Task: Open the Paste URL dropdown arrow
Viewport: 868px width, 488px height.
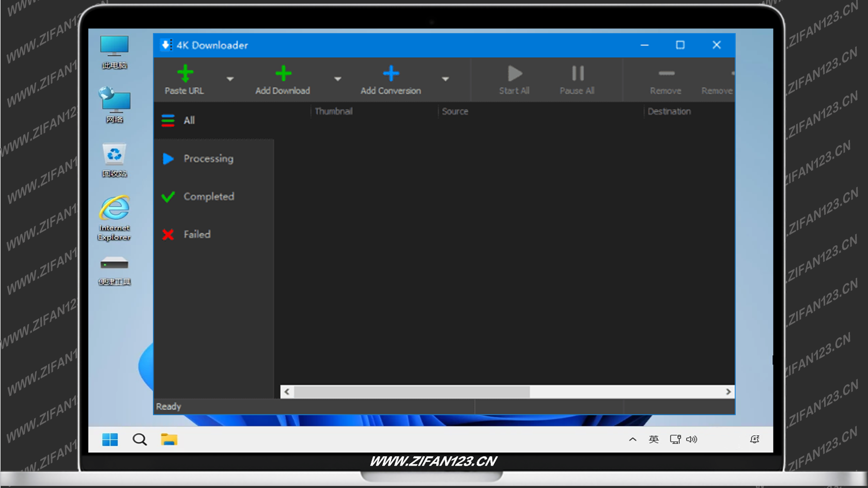Action: coord(230,79)
